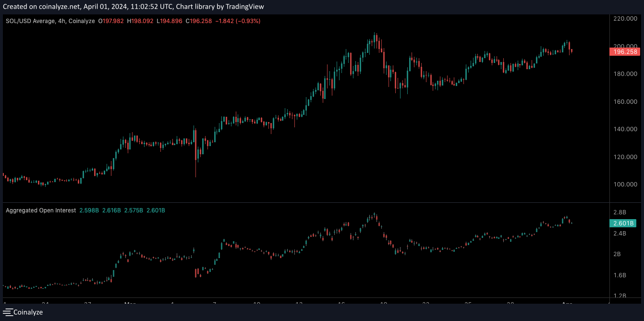Click the 100.000 price axis label
Viewport: 644px width, 321px height.
(x=625, y=185)
